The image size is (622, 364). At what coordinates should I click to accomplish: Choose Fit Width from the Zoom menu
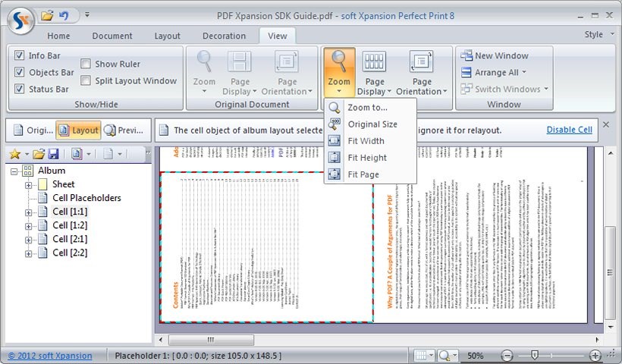[370, 141]
